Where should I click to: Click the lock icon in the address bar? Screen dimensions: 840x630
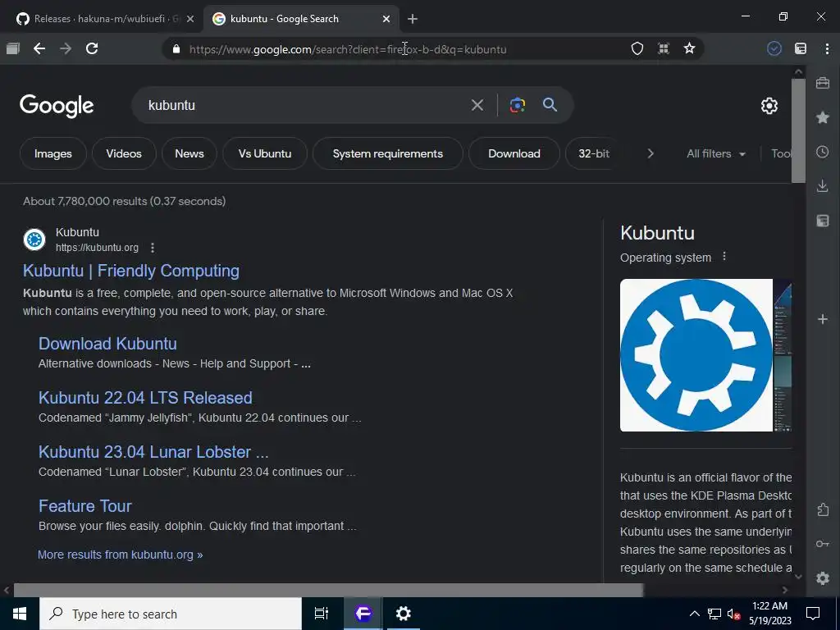(x=176, y=49)
